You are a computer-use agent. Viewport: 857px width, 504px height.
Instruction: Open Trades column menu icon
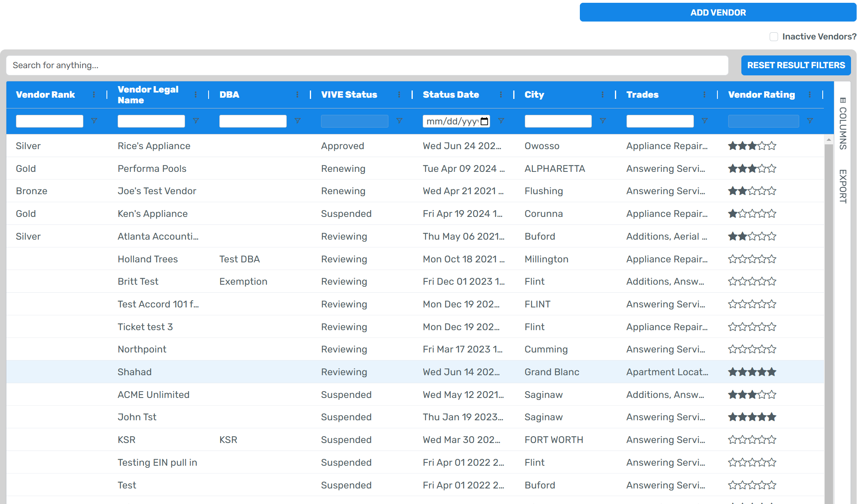point(704,94)
